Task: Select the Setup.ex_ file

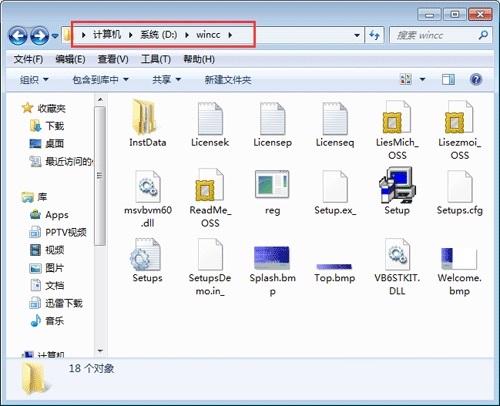Action: [335, 193]
